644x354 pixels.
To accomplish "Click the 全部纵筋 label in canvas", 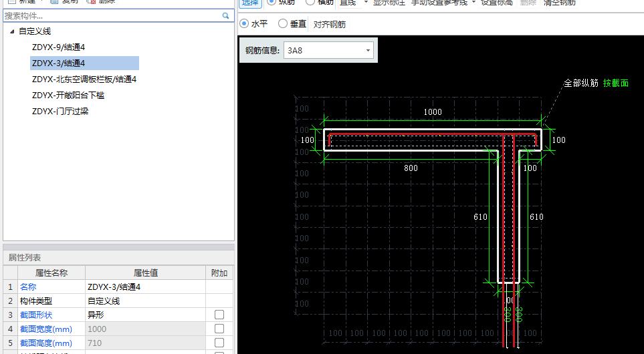I will coord(580,83).
